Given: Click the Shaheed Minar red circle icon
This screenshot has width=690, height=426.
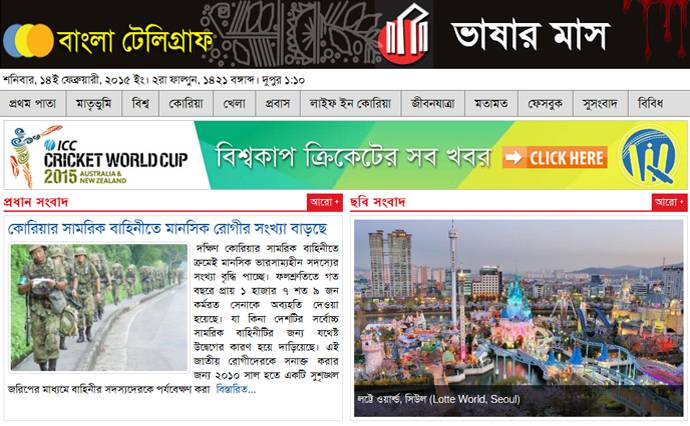Looking at the screenshot, I should (404, 34).
